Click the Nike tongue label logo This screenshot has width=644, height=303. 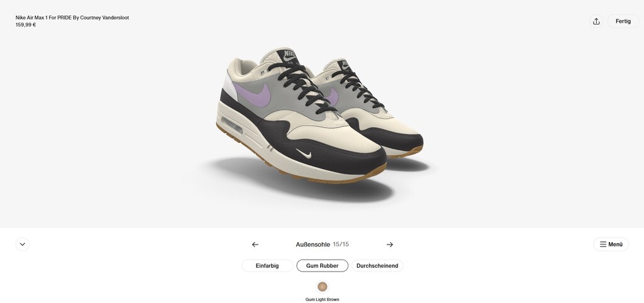tap(289, 55)
